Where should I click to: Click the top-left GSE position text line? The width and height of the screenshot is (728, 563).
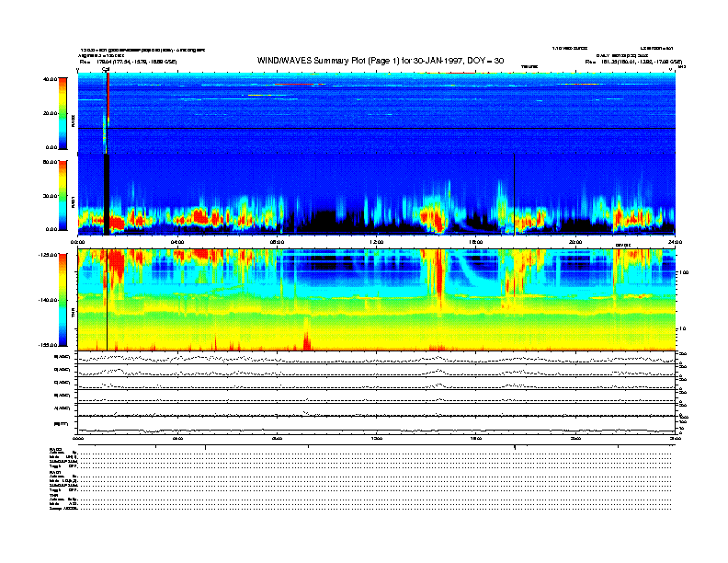coord(128,62)
